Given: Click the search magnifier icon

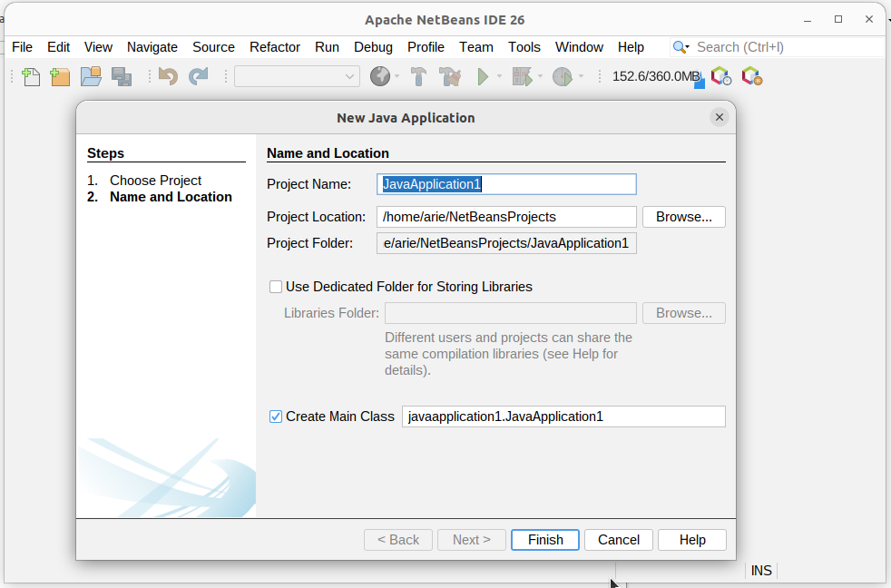Looking at the screenshot, I should [x=680, y=47].
